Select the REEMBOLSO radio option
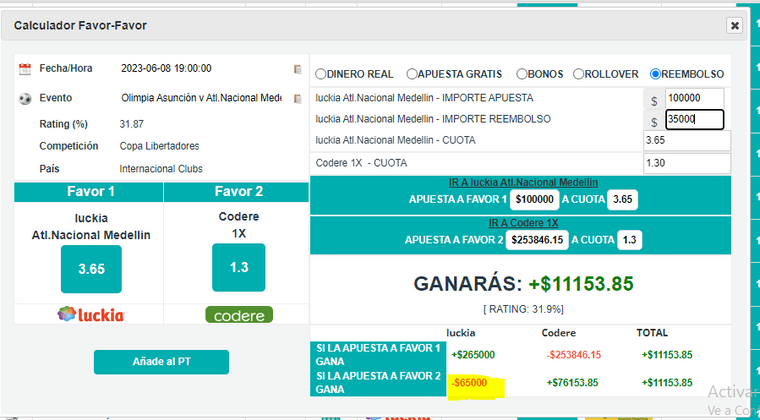Screen dimensions: 760x420 655,74
